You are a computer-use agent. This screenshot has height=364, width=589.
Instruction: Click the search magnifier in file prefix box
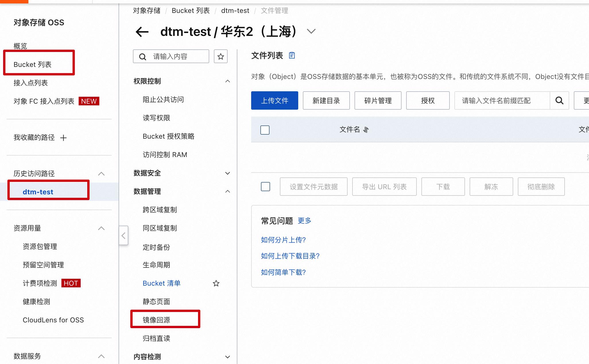(x=559, y=101)
